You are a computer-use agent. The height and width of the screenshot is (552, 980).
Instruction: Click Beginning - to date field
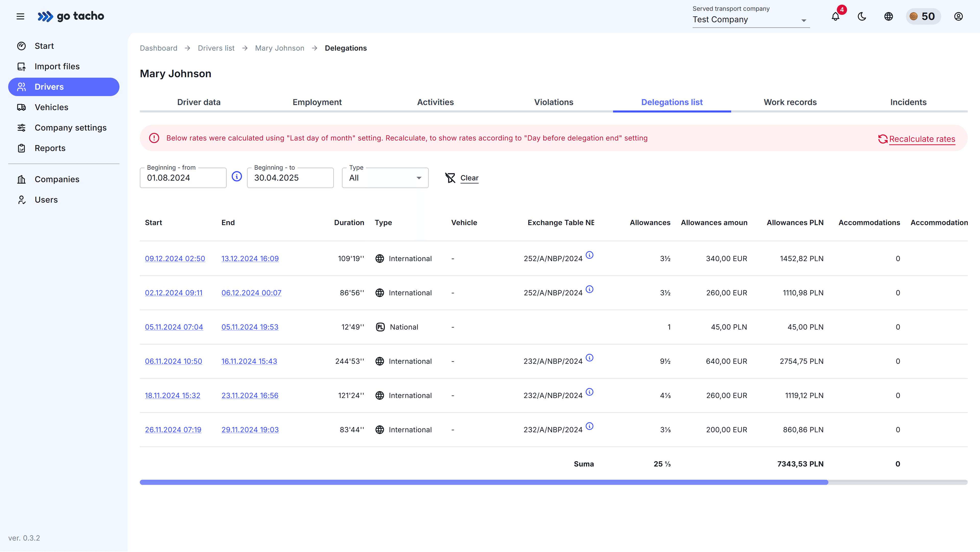click(290, 178)
